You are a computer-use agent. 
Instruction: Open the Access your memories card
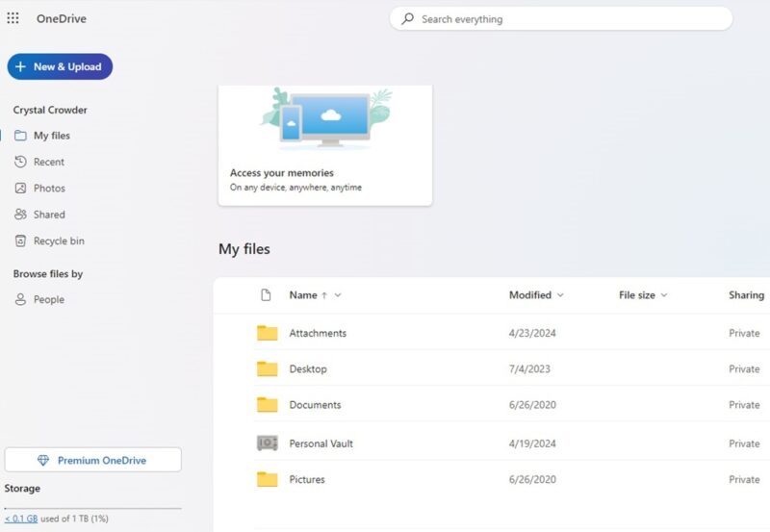(325, 145)
